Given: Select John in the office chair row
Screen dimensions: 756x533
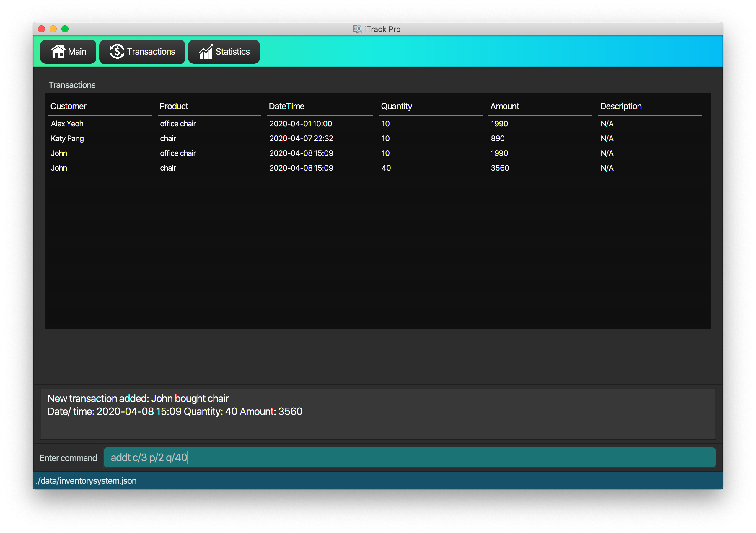Looking at the screenshot, I should (59, 153).
